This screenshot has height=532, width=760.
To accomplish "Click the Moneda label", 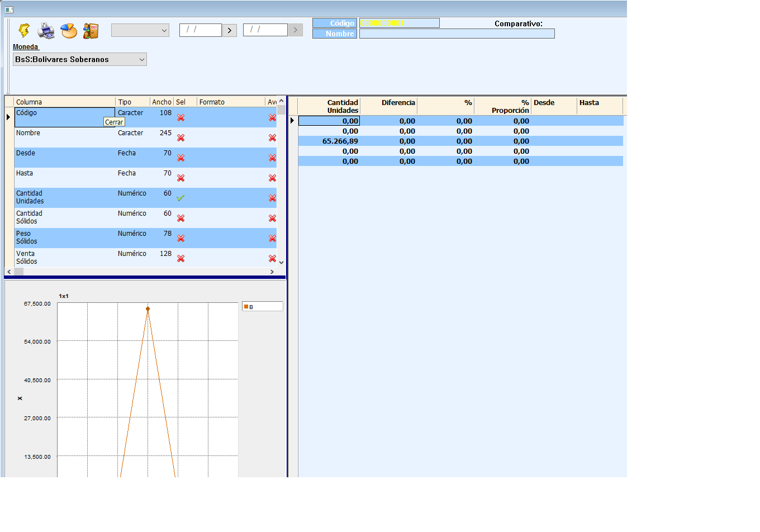I will [x=26, y=47].
